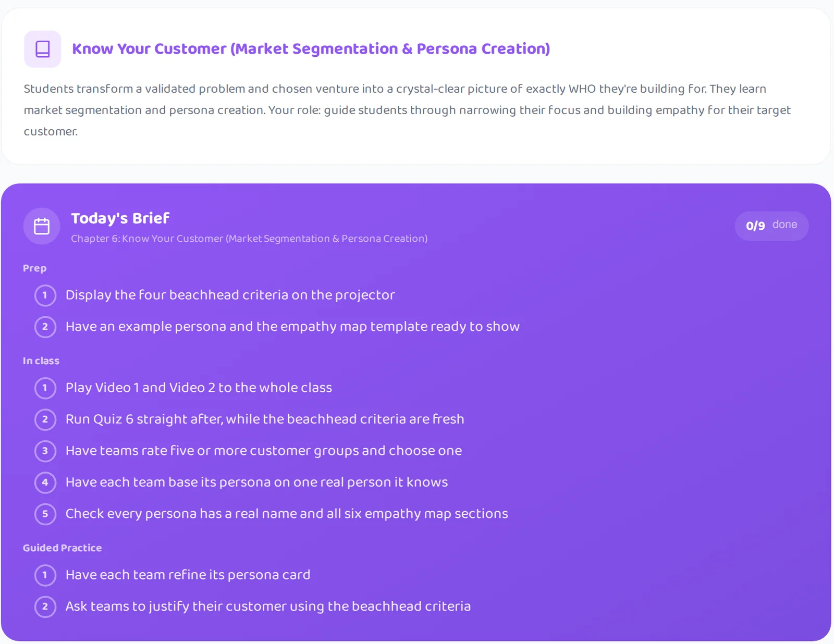Screen dimensions: 834x644
Task: Click the 'Chapter 6: Know Your Customer' subtitle
Action: (x=249, y=239)
